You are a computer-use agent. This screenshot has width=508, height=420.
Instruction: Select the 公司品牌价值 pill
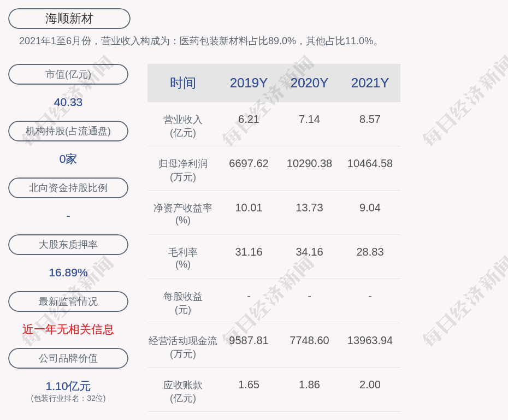pos(68,358)
